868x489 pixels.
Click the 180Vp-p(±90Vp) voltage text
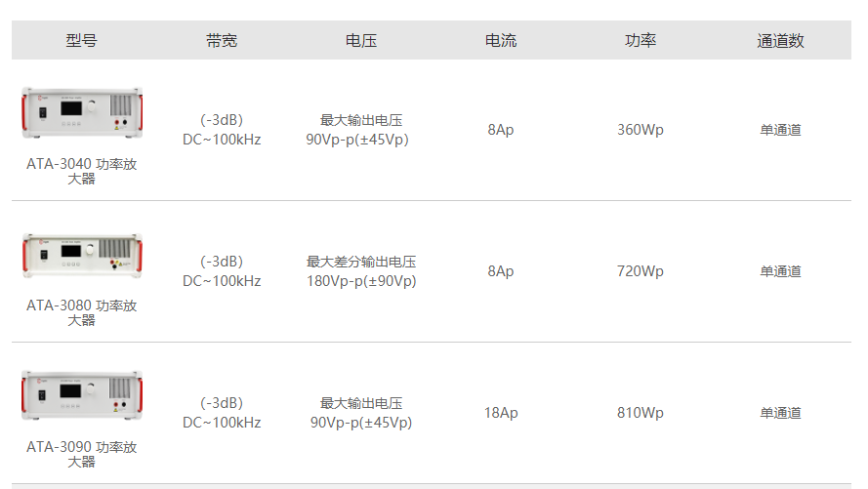[x=361, y=281]
